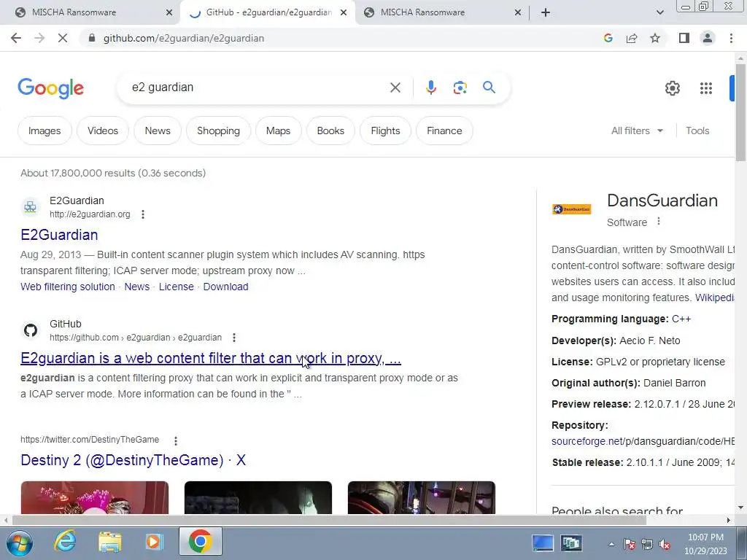Open the License sitelink

tap(177, 287)
